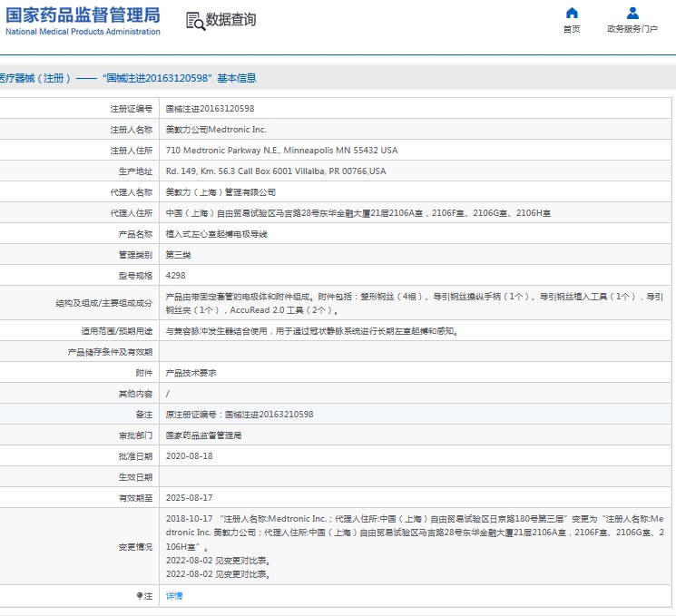The image size is (676, 616).
Task: Select agent name 美敦力（上海）管理有限公司
Action: click(x=220, y=192)
